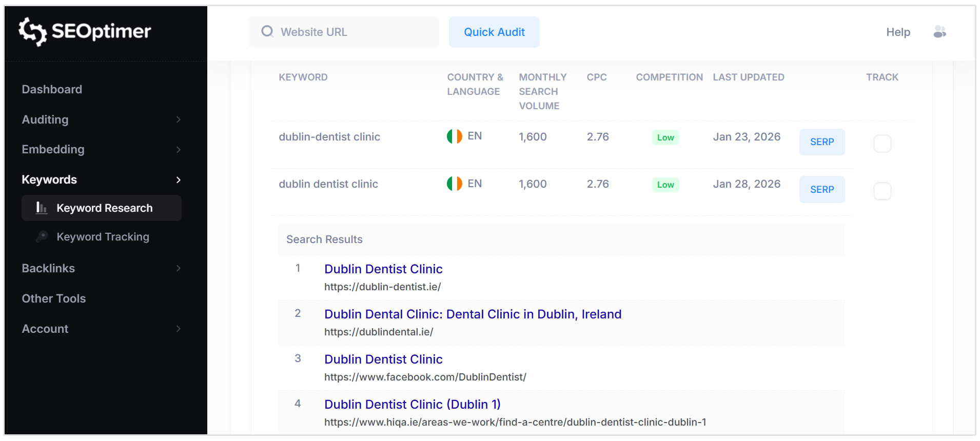980x441 pixels.
Task: Click the Ireland flag for dublin dentist clinic
Action: coord(454,184)
